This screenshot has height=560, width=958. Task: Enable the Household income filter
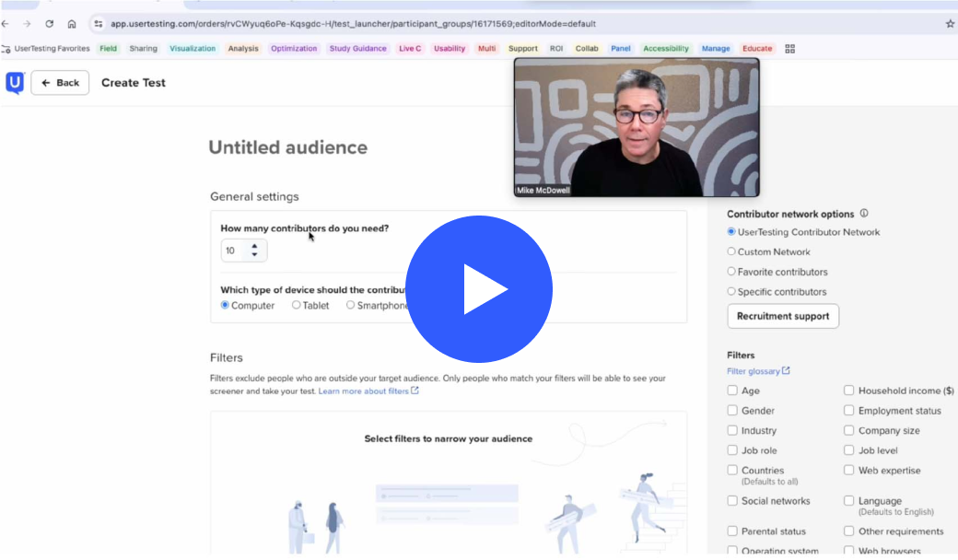[x=849, y=391]
